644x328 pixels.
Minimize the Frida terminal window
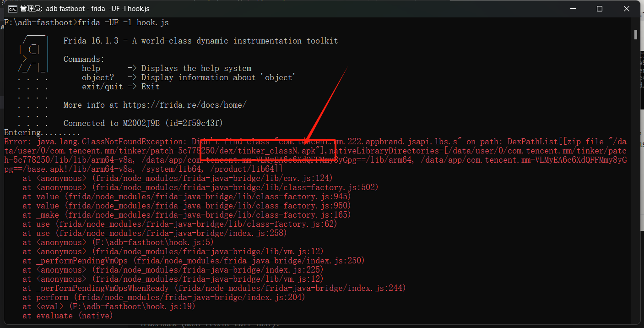(x=572, y=9)
